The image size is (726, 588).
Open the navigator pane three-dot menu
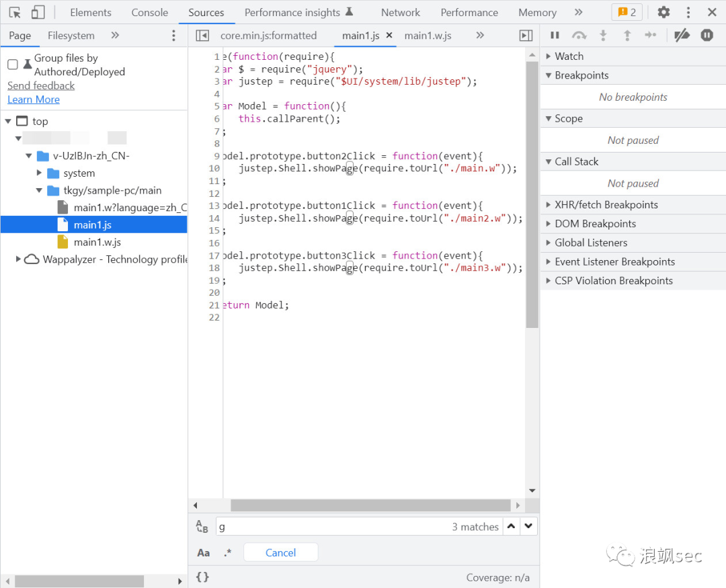pyautogui.click(x=173, y=35)
